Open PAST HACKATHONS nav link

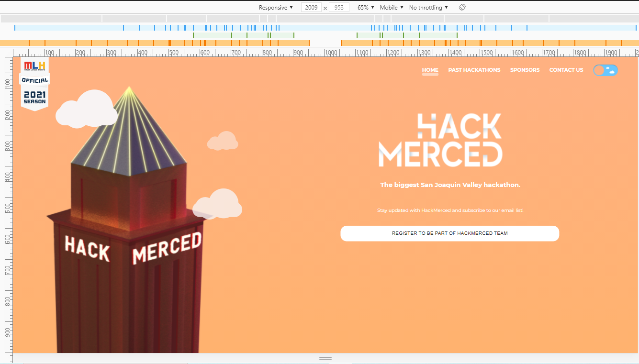pyautogui.click(x=474, y=70)
